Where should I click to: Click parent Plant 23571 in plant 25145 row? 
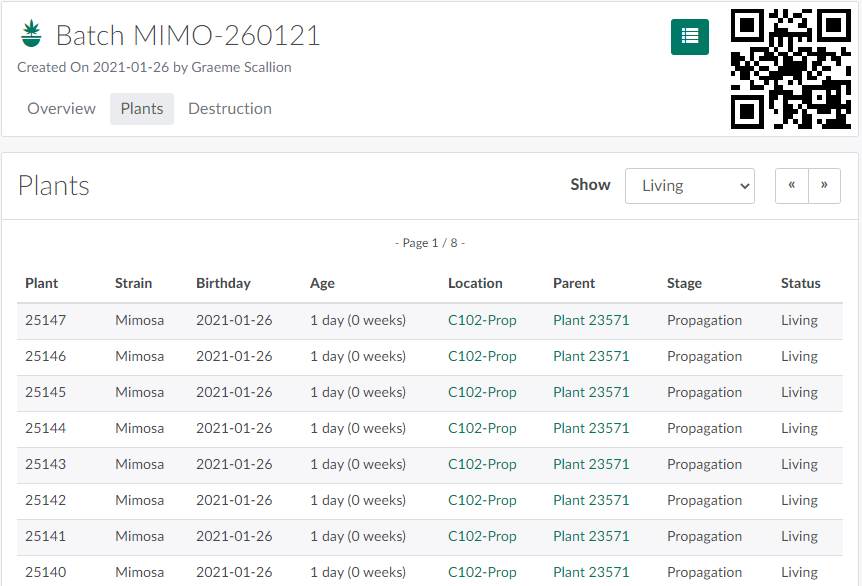pos(591,393)
